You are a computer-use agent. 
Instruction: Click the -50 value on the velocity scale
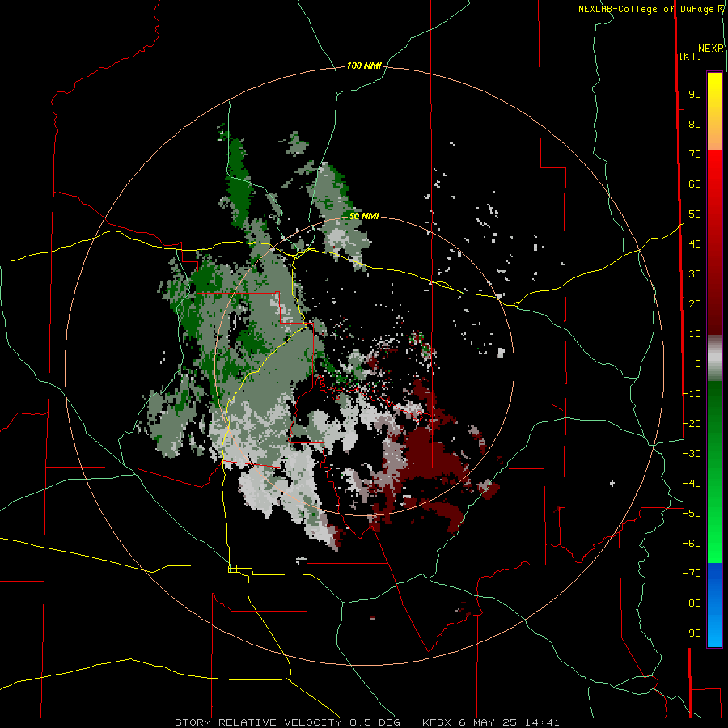coord(692,514)
